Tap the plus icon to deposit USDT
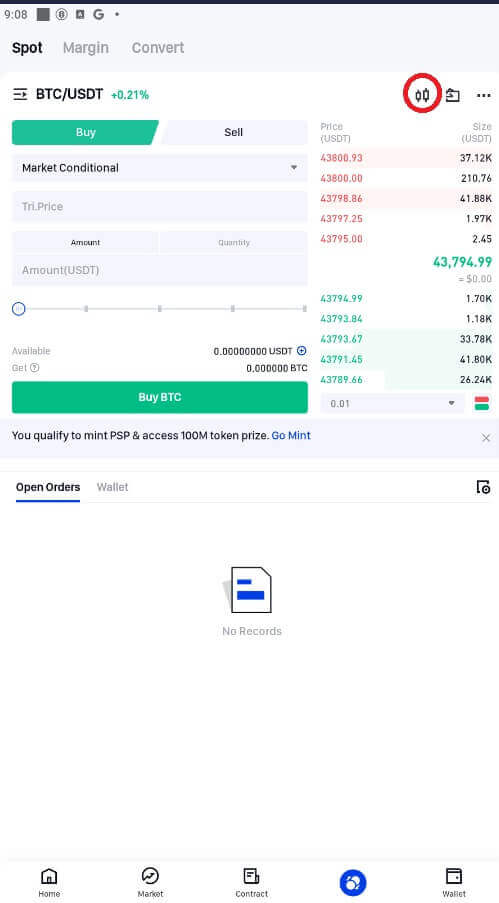This screenshot has height=903, width=499. tap(301, 351)
